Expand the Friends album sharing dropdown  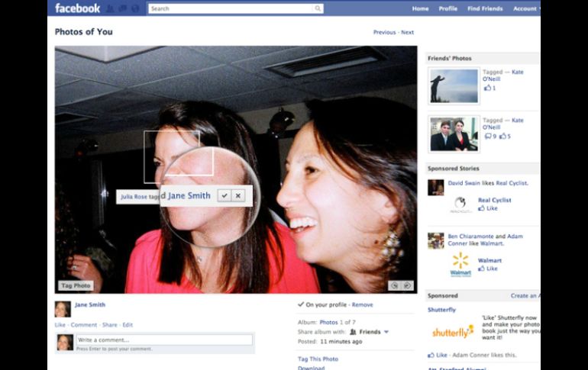tap(386, 332)
